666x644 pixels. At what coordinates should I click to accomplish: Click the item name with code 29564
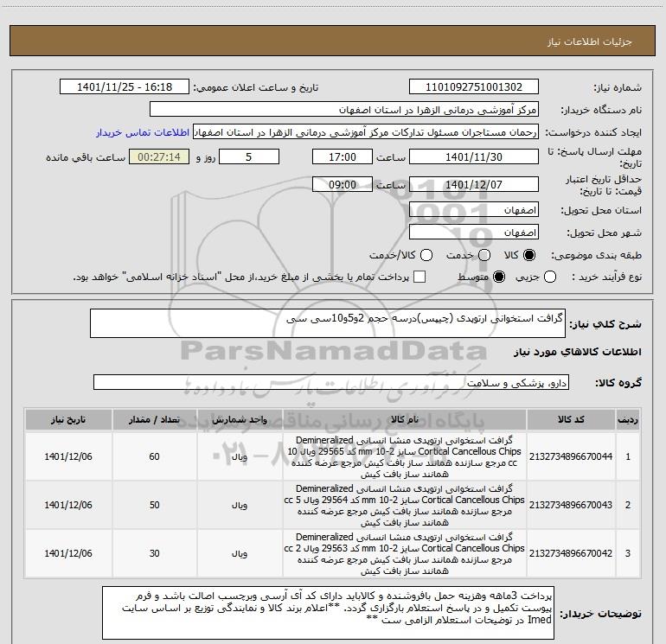(x=405, y=505)
